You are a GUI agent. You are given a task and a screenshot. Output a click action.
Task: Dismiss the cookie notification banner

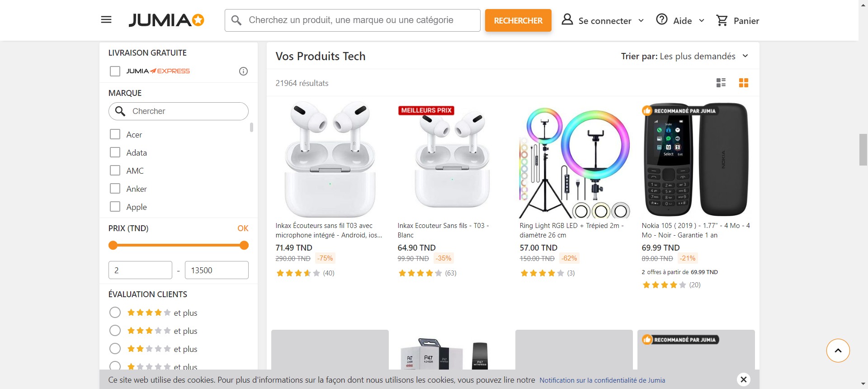click(x=744, y=379)
